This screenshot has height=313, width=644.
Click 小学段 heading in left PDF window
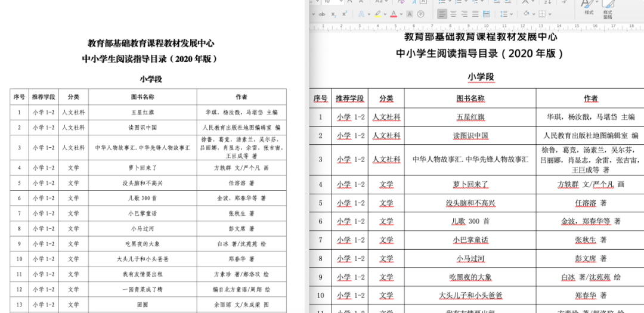tap(151, 79)
